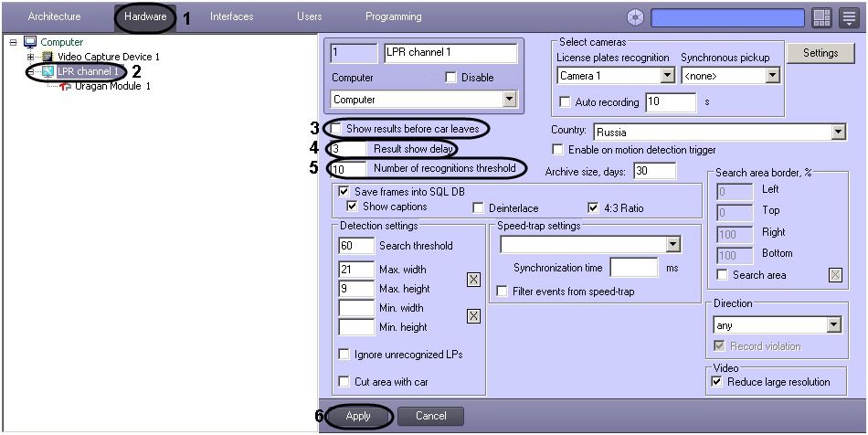
Task: Click the Archive size days field
Action: pos(654,171)
